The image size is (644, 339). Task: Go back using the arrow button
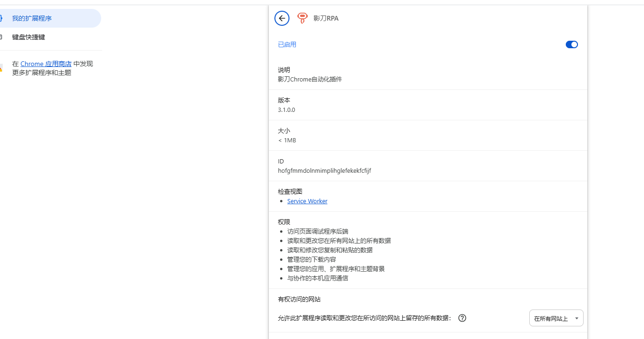282,18
